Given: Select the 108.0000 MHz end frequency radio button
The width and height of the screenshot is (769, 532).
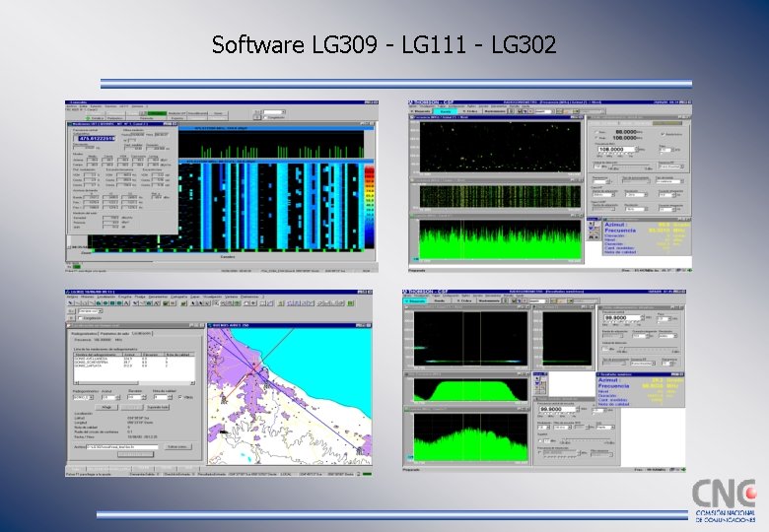Looking at the screenshot, I should [x=596, y=138].
